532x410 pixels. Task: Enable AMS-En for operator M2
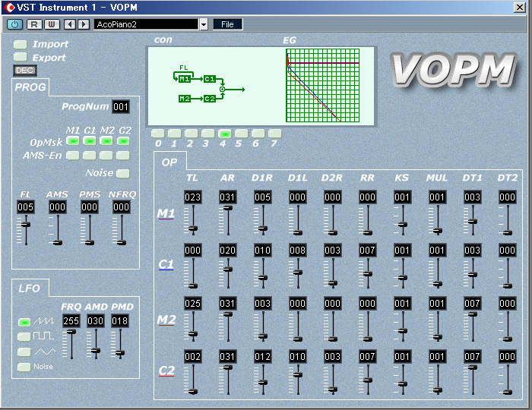(106, 156)
